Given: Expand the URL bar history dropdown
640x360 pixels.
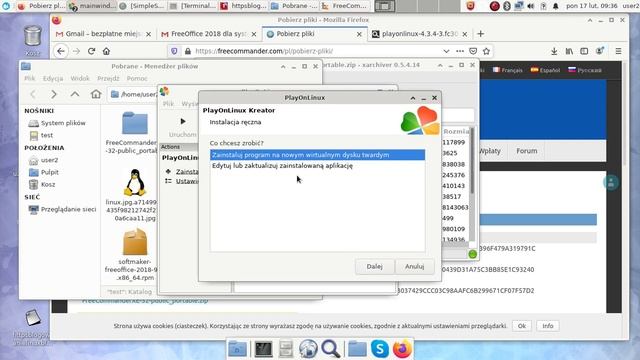Looking at the screenshot, I should (x=446, y=51).
